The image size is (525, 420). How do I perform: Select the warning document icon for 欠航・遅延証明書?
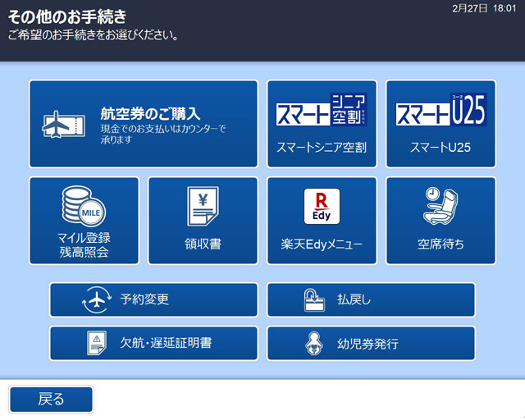click(x=96, y=344)
